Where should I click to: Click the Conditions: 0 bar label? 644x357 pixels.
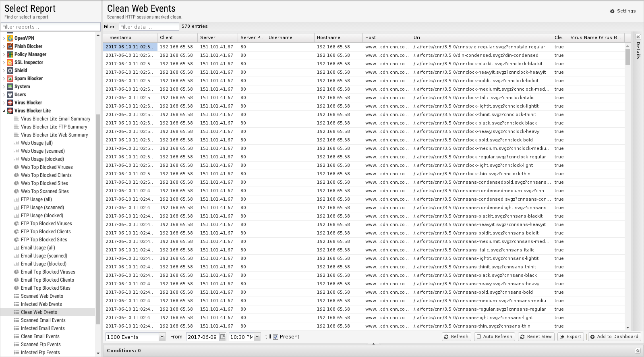pyautogui.click(x=124, y=351)
